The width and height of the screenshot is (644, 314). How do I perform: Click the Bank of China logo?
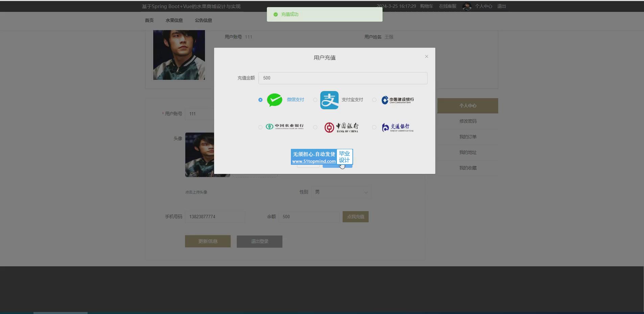[x=341, y=127]
